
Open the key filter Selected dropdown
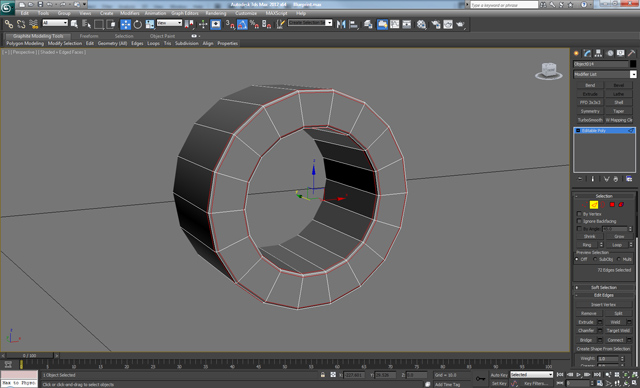tap(531, 375)
